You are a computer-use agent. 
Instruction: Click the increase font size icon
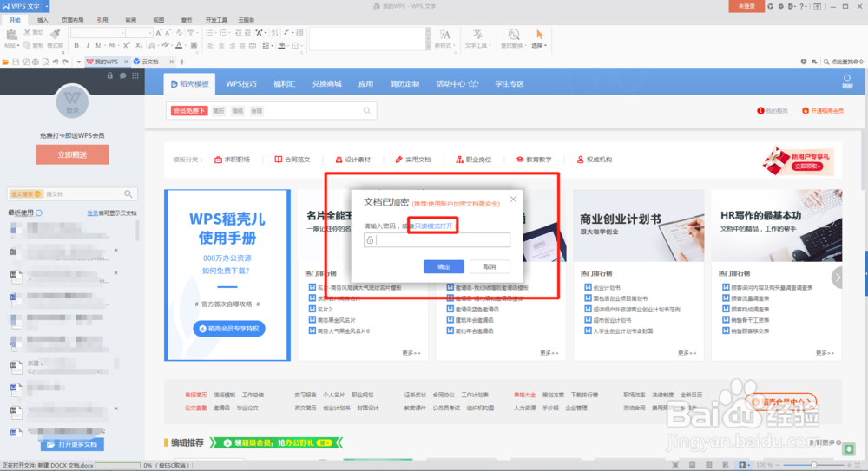pyautogui.click(x=159, y=33)
